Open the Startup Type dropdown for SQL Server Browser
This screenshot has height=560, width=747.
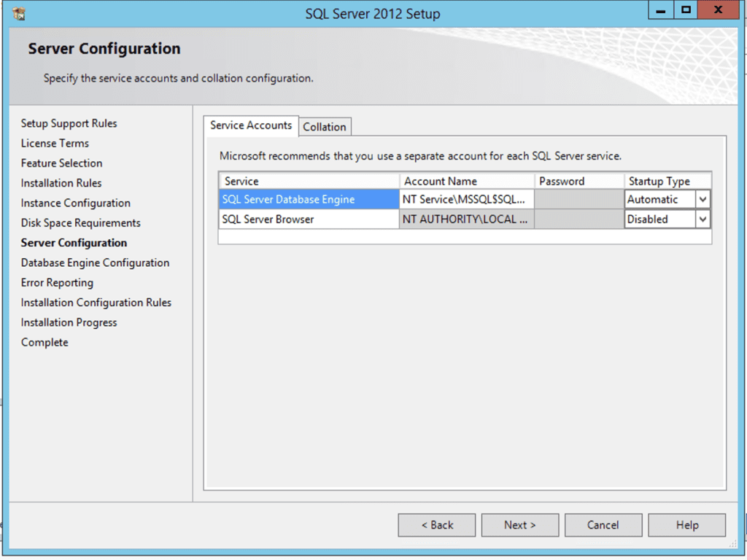click(x=703, y=219)
